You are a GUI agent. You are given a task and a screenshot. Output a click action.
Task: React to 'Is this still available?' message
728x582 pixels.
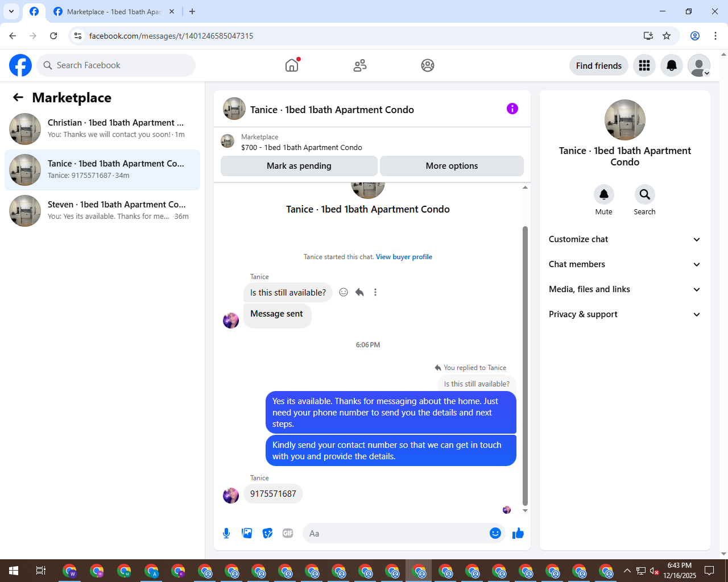click(x=344, y=292)
